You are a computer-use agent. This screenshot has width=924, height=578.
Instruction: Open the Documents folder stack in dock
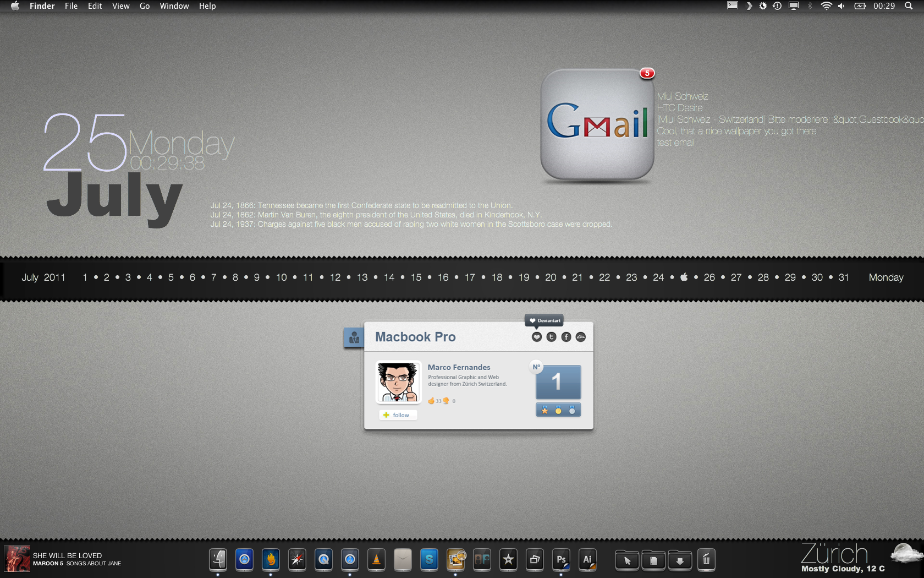[x=653, y=560]
